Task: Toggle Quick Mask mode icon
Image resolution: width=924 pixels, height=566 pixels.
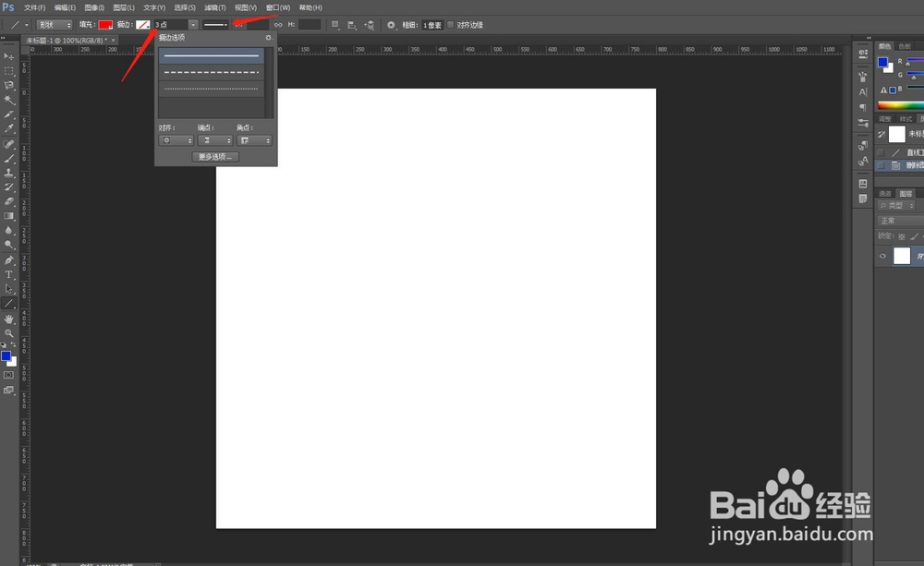Action: click(9, 375)
